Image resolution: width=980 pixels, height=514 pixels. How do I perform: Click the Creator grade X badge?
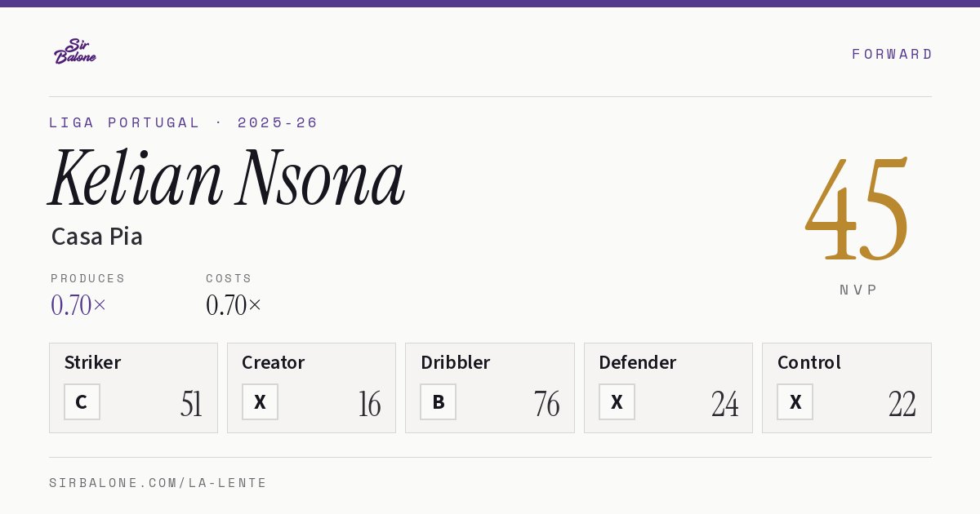(x=260, y=401)
